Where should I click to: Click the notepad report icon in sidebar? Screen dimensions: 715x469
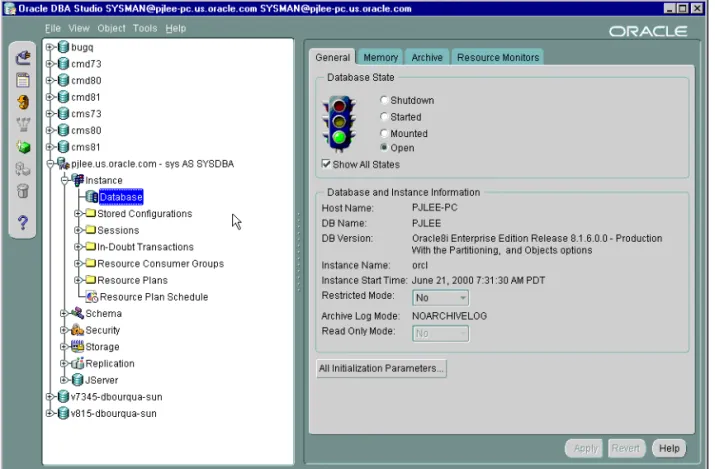tap(23, 80)
